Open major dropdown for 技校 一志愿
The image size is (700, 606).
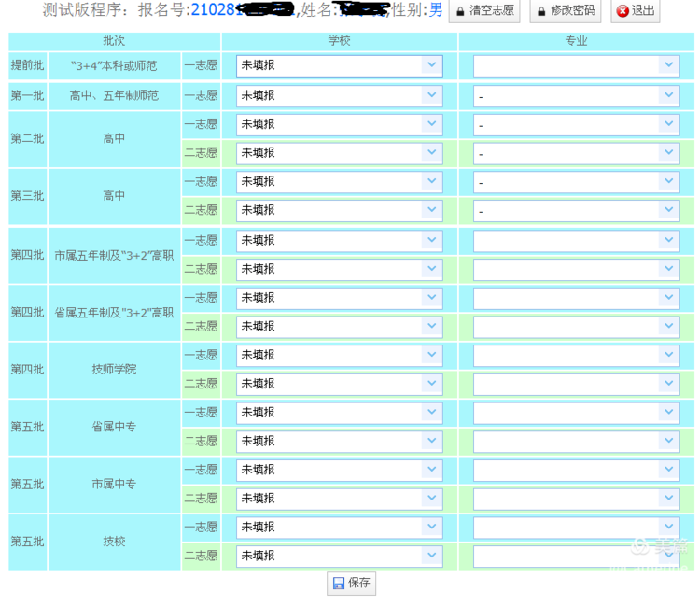pos(577,527)
